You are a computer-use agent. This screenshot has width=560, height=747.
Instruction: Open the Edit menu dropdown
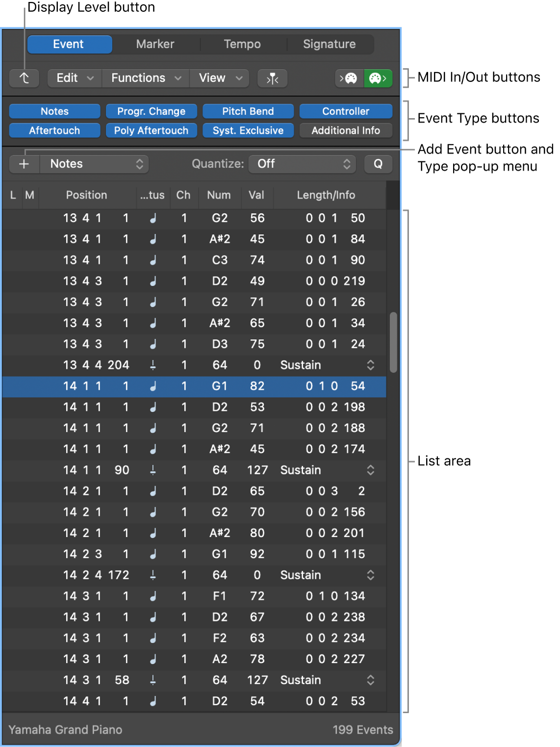click(75, 78)
